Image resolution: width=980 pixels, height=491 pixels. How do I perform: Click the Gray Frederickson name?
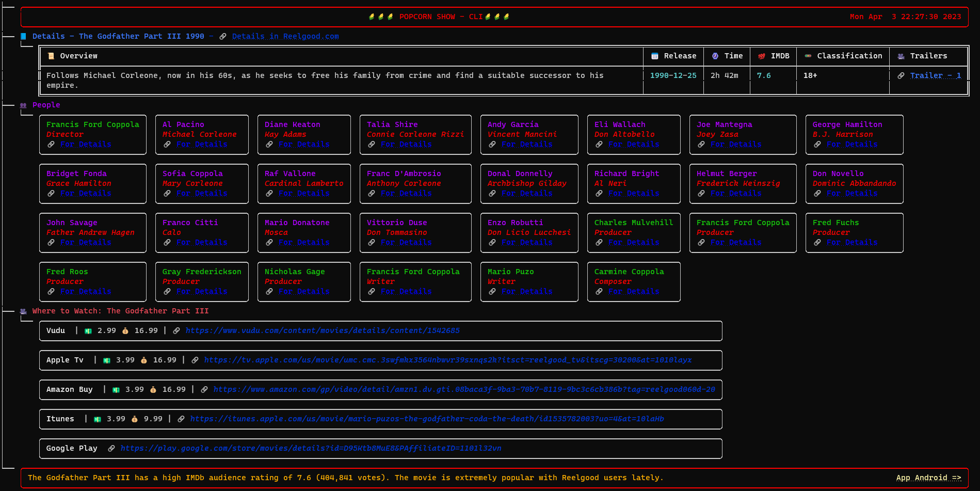202,272
